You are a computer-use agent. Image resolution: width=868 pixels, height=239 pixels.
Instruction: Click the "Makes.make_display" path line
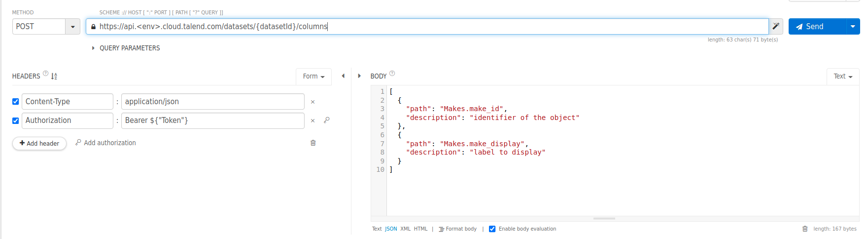point(467,144)
